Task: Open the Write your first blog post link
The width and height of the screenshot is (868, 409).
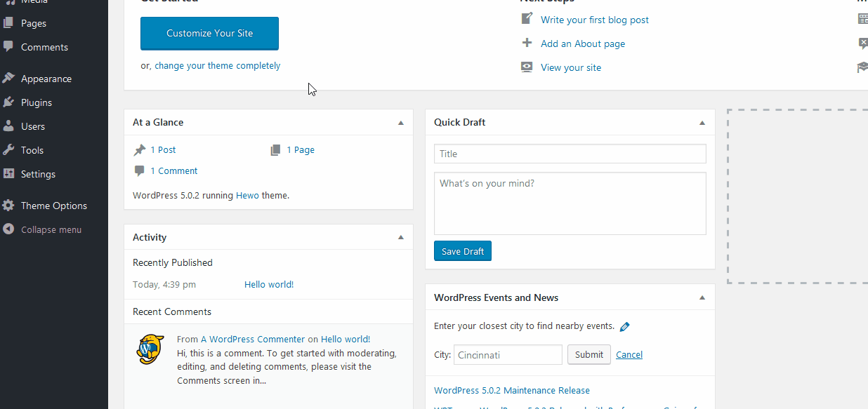Action: [594, 20]
